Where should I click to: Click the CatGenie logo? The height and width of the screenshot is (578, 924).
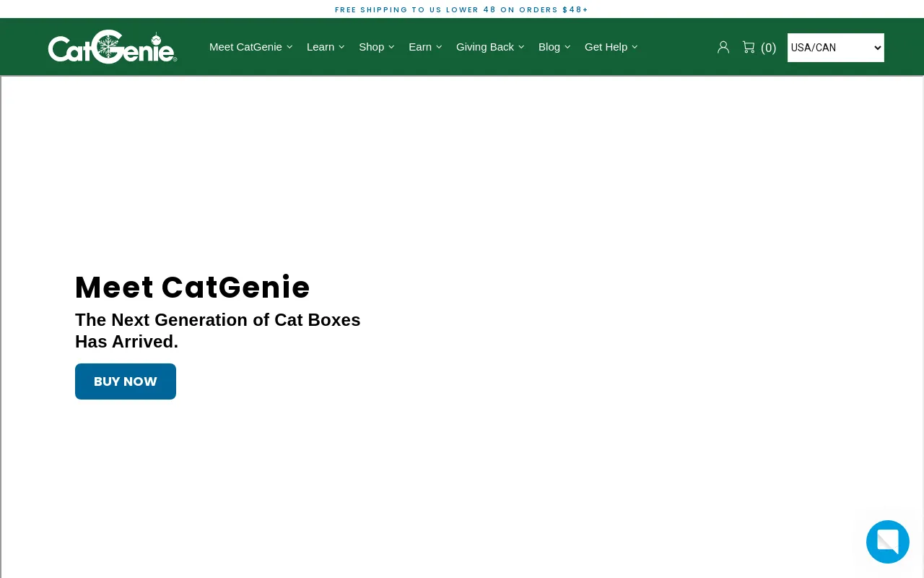(112, 46)
